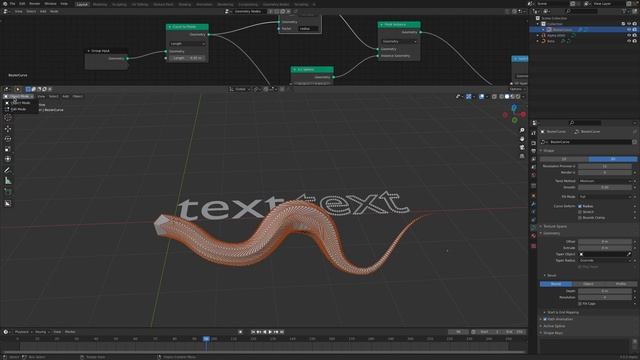Select the Add Cube tool
The height and width of the screenshot is (360, 640).
tap(8, 191)
